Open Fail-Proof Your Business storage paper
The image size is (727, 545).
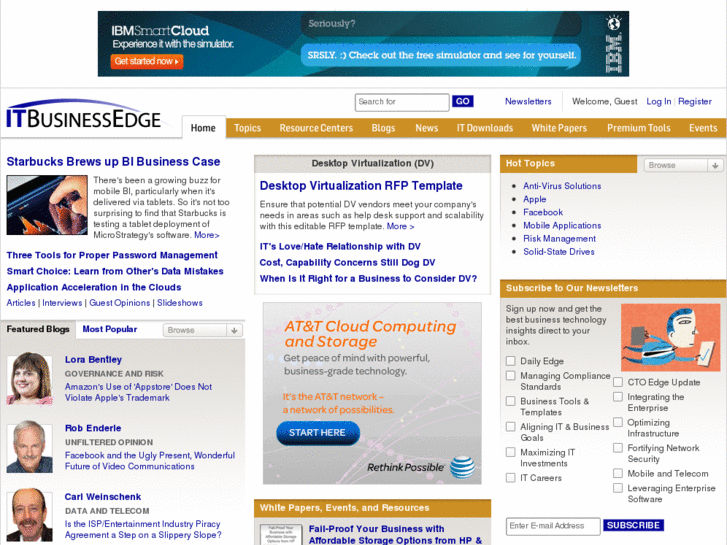click(x=395, y=534)
